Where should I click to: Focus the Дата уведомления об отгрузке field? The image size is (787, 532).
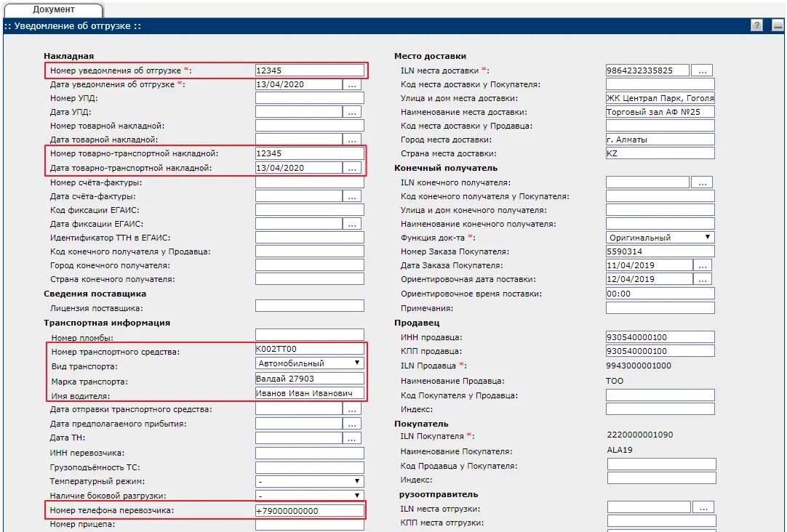(299, 84)
